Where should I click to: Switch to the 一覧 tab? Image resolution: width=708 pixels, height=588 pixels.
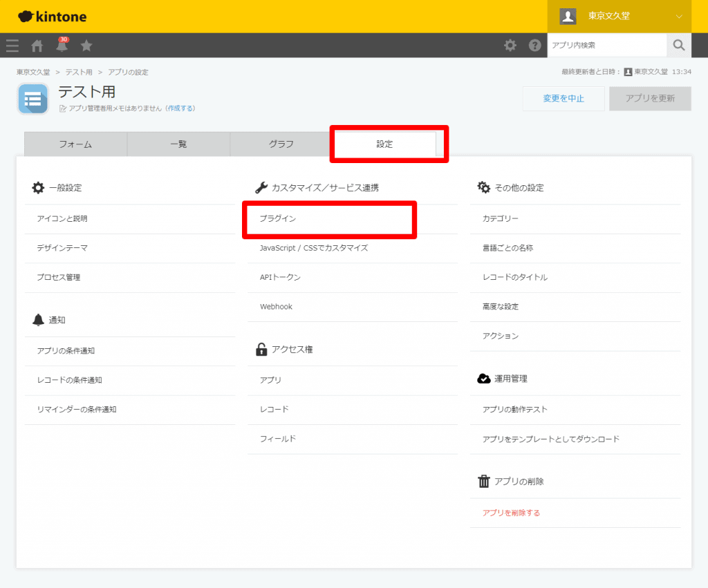(178, 144)
